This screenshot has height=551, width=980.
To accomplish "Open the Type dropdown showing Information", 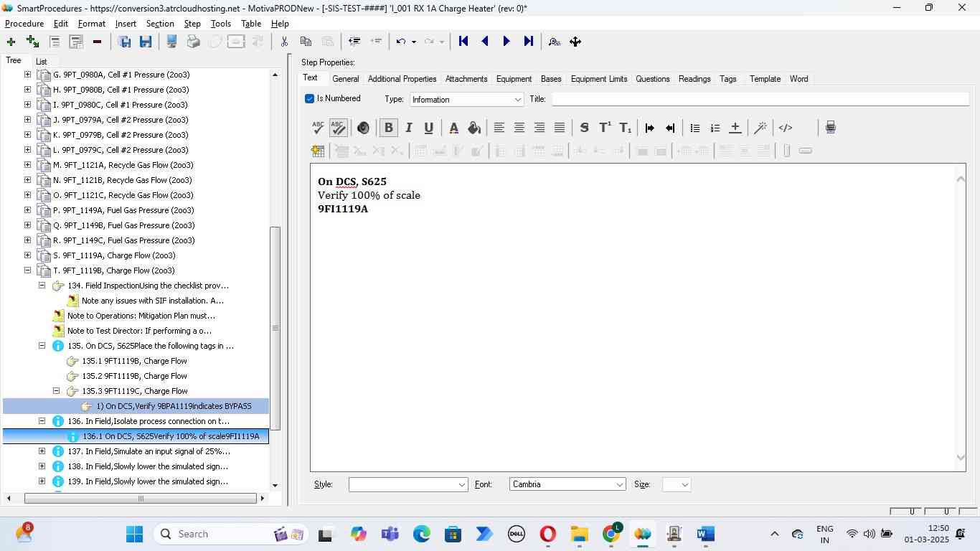I will (466, 99).
